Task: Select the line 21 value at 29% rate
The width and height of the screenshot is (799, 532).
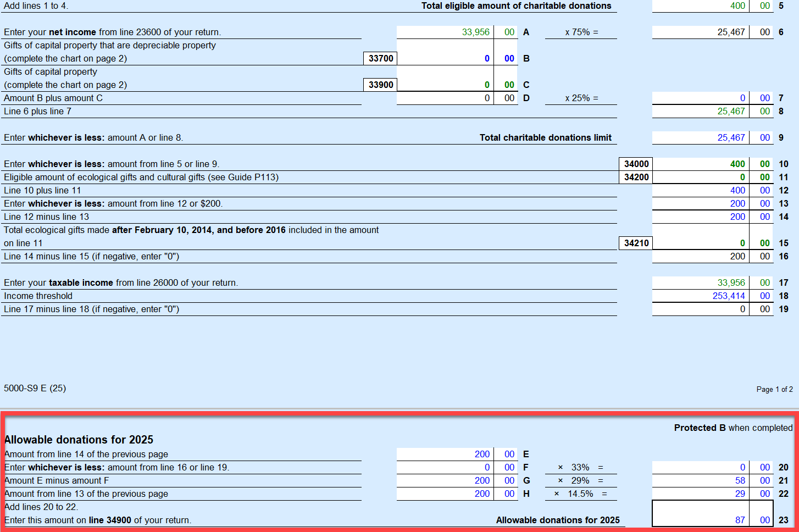Action: (700, 480)
